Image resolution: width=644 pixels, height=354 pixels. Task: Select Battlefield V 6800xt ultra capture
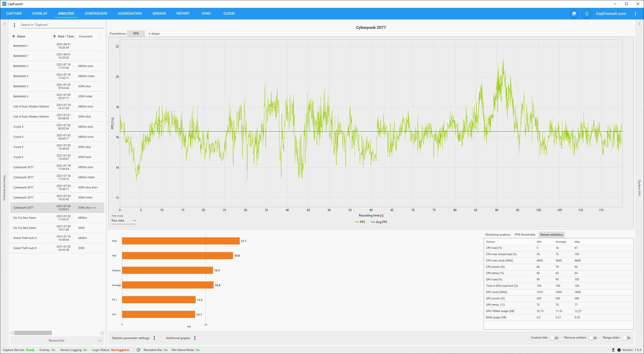tap(57, 66)
